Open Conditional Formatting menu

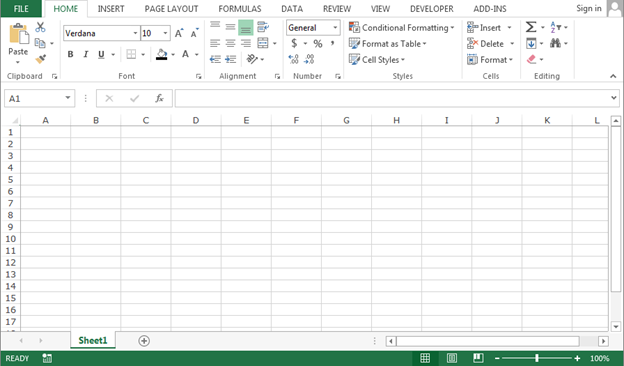[x=402, y=27]
